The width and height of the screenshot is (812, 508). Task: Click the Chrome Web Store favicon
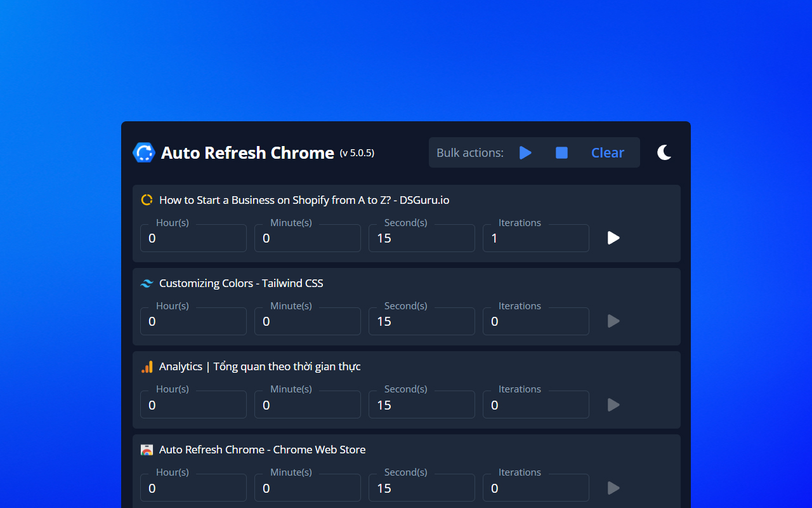pyautogui.click(x=147, y=450)
